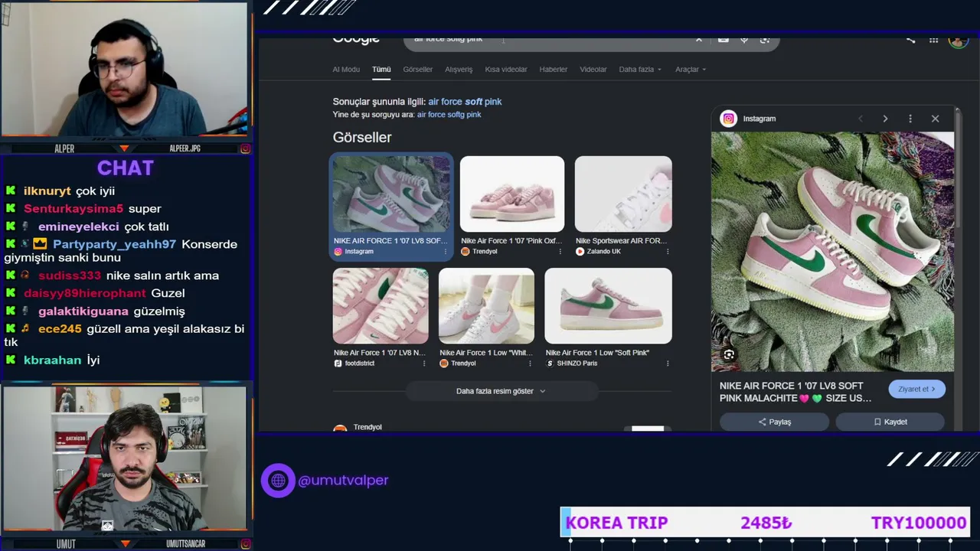Follow the 'air force soft pink' suggestion link
This screenshot has height=551, width=980.
point(465,102)
